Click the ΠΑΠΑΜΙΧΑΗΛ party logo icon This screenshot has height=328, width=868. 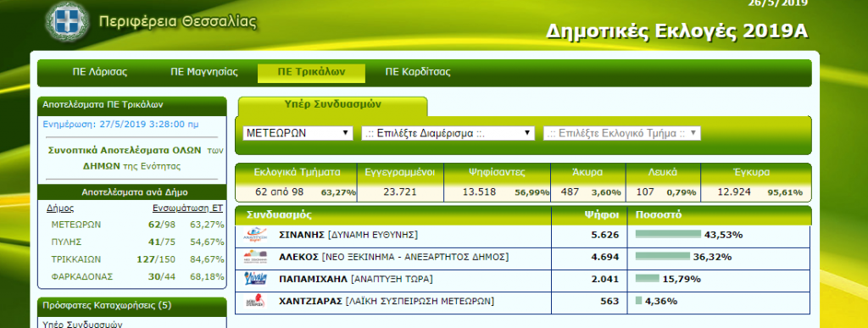(255, 280)
